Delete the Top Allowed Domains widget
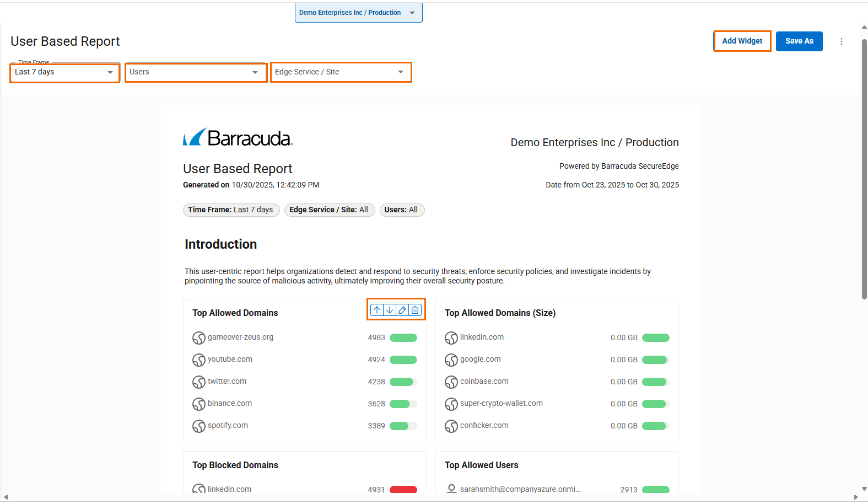Screen dimensions: 868x504 (x=415, y=310)
